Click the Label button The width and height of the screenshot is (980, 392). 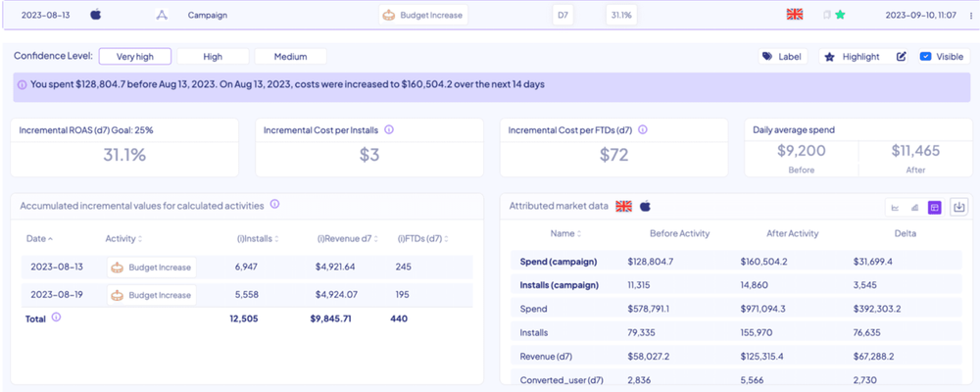[x=781, y=57]
